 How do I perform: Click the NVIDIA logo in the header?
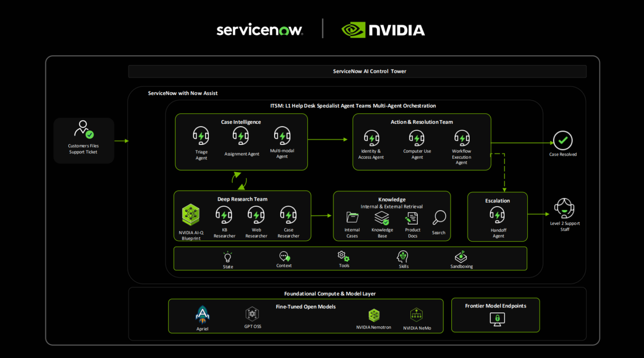[384, 29]
